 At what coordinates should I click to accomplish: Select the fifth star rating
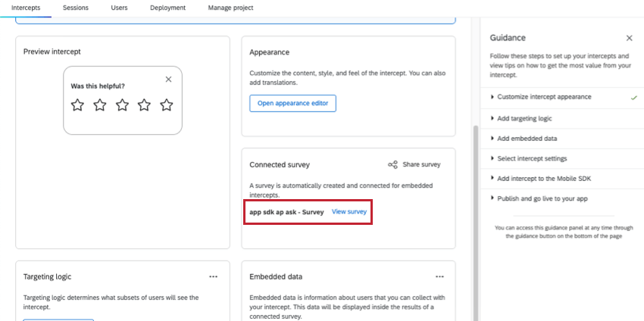(x=167, y=105)
